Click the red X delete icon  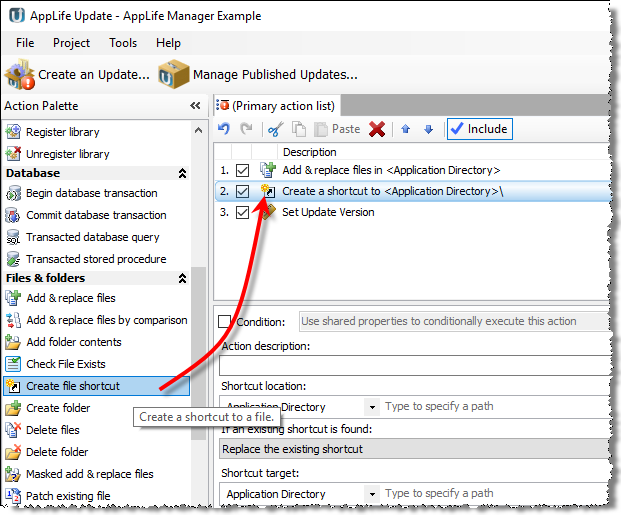coord(377,129)
